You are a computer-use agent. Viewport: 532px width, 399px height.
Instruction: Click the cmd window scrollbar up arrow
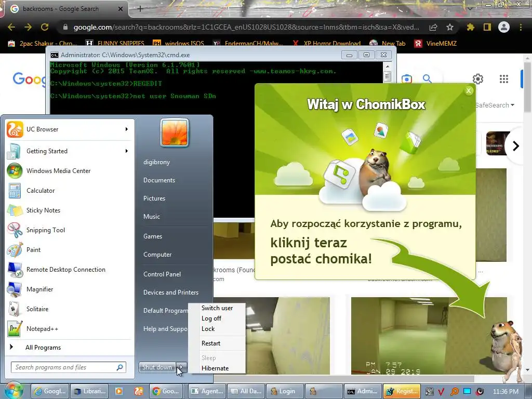click(x=388, y=66)
